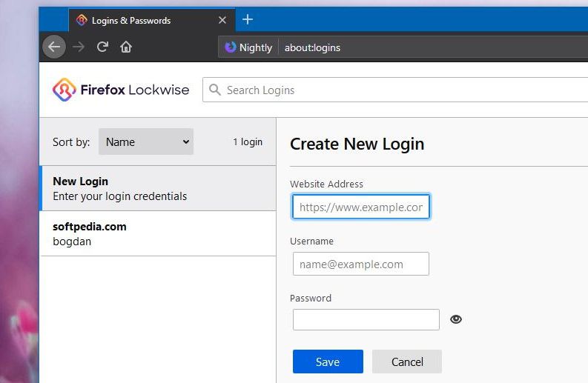Click the browser back arrow button
588x383 pixels.
pos(54,47)
